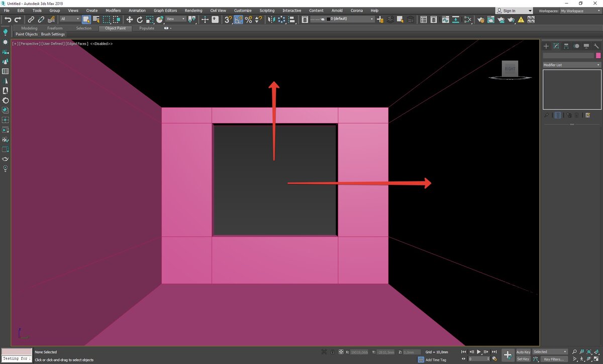Toggle the Angle Snap button
This screenshot has width=603, height=364.
click(x=238, y=20)
